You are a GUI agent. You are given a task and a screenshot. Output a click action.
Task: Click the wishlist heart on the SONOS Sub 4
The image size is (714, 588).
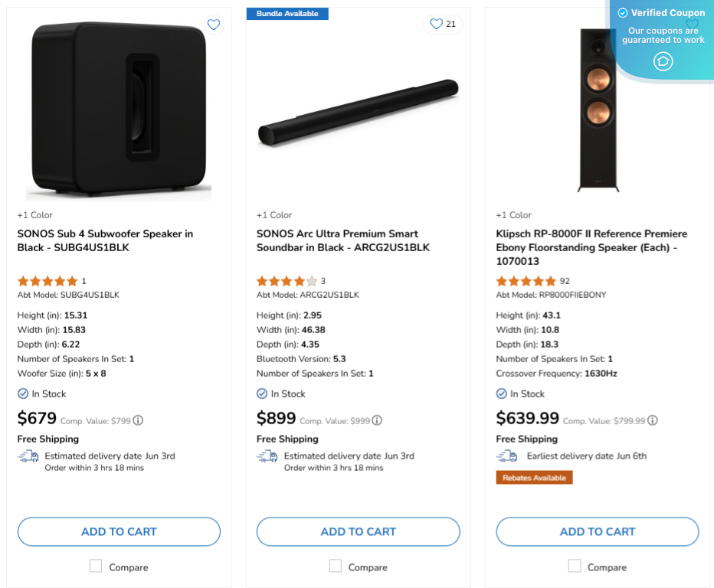pos(214,24)
